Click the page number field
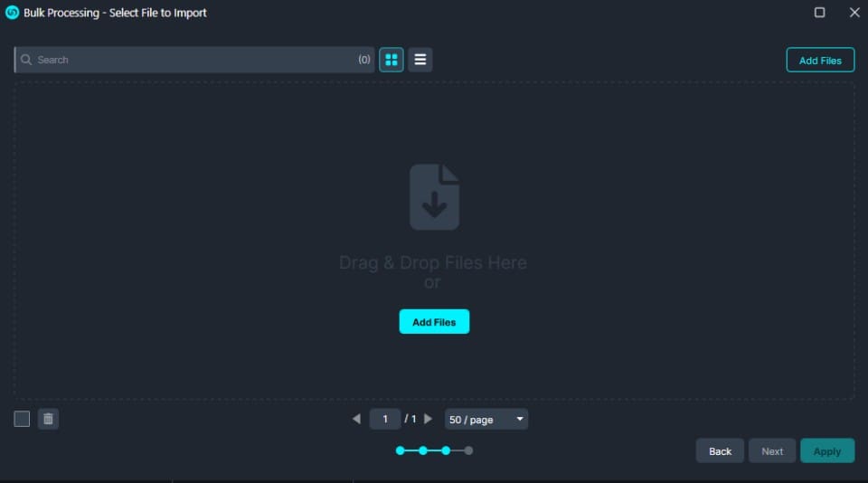Image resolution: width=868 pixels, height=483 pixels. point(385,419)
